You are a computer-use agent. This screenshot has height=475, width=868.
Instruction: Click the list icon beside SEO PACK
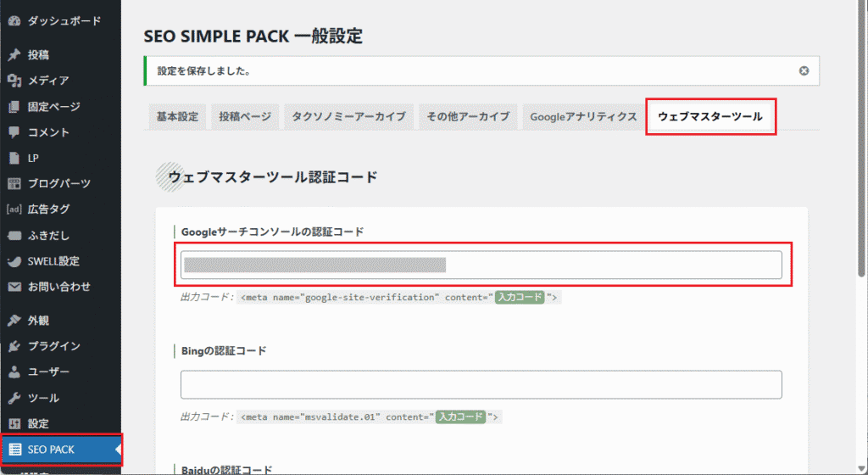pyautogui.click(x=14, y=449)
